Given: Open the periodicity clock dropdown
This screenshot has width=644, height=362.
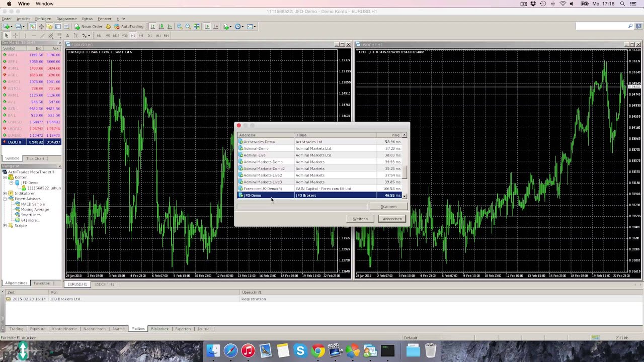Looking at the screenshot, I should click(239, 26).
